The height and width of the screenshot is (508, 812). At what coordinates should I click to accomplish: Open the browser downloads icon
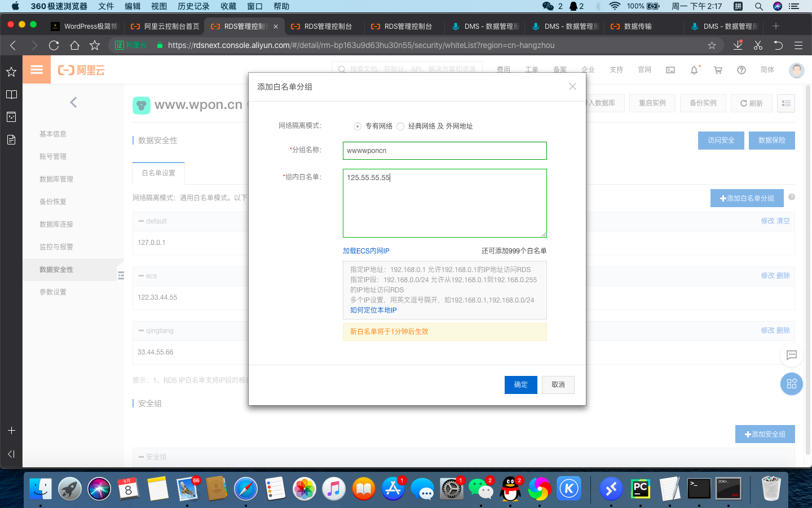(738, 45)
